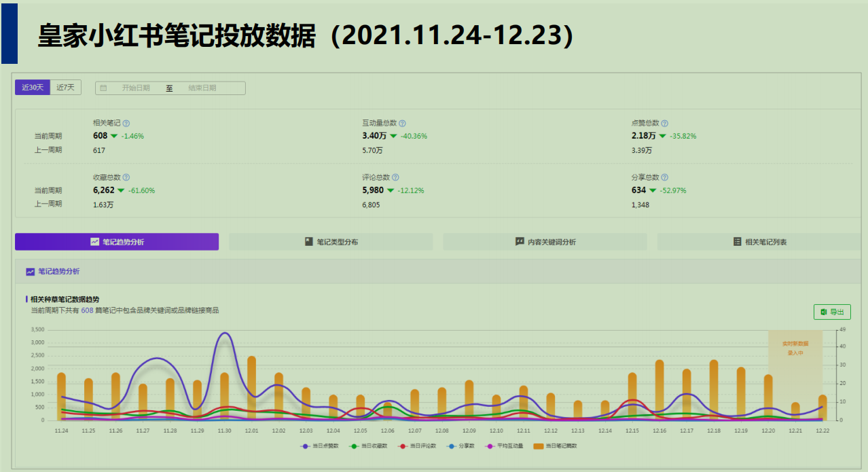
Task: Click help icon next to 相关笔记
Action: point(126,124)
